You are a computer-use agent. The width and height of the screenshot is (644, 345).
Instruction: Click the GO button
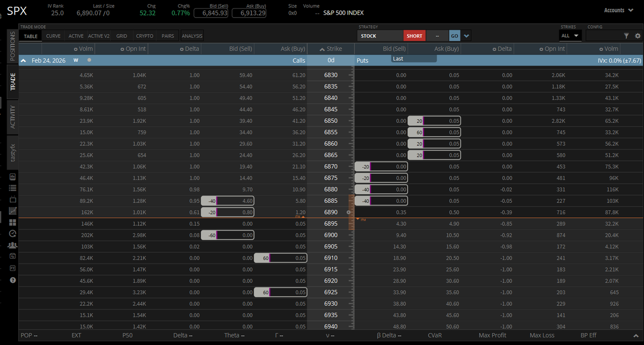pyautogui.click(x=455, y=36)
